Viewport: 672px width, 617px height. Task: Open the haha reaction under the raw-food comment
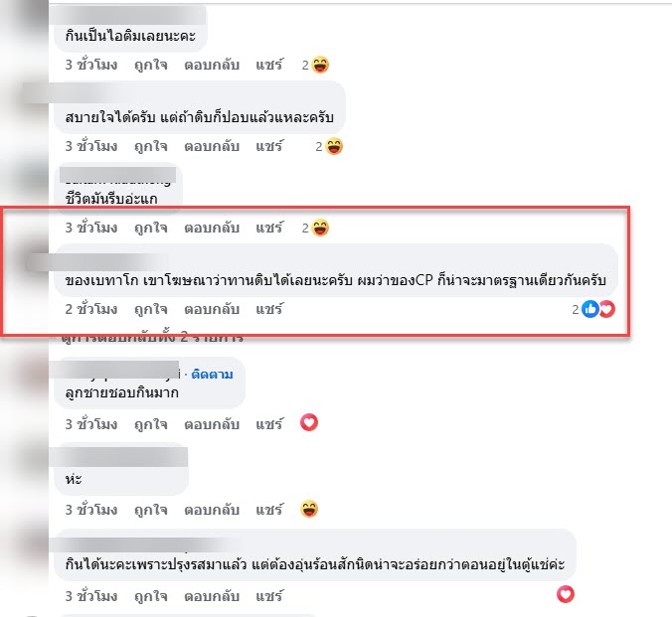(x=334, y=146)
